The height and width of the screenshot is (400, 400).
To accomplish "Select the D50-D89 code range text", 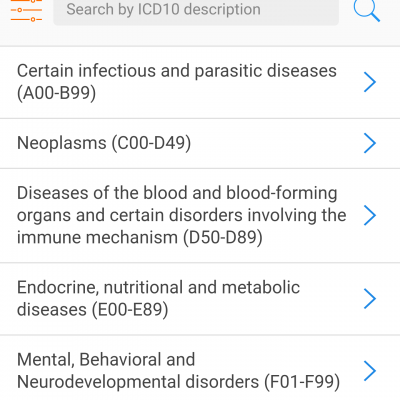I will (x=223, y=238).
